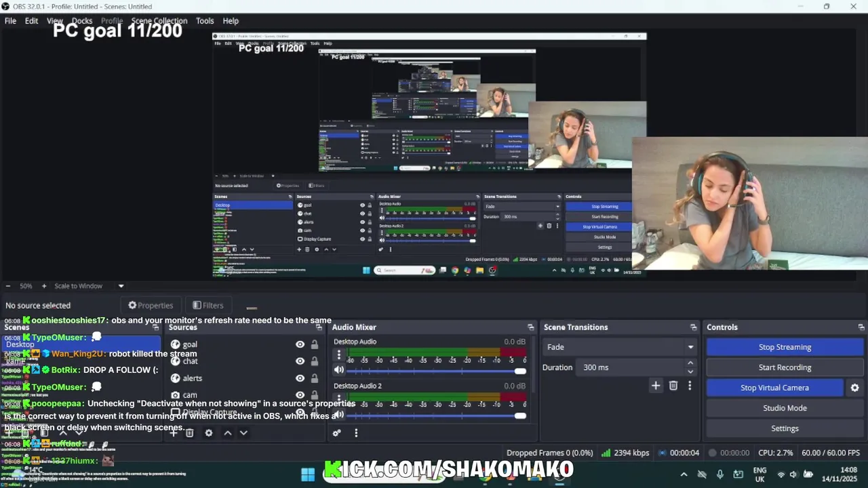Open Audio Mixer menu three-dots icon
Viewport: 868px width, 488px height.
click(356, 433)
